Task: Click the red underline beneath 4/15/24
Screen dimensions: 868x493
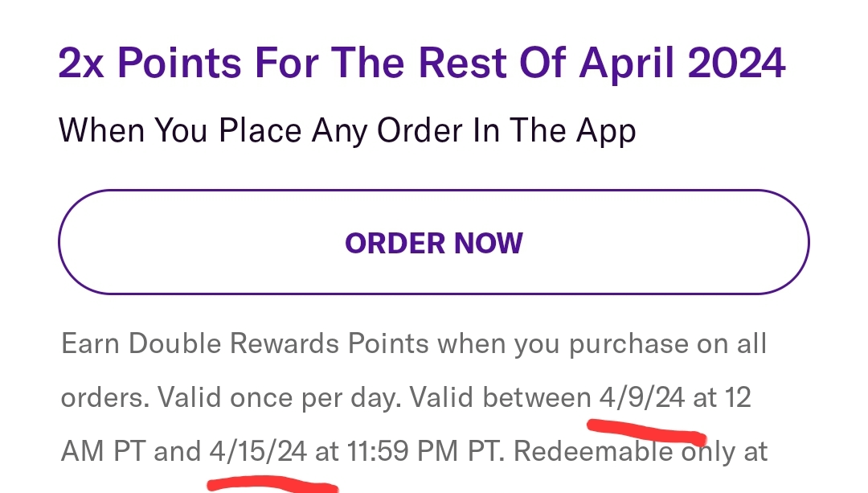Action: 272,484
